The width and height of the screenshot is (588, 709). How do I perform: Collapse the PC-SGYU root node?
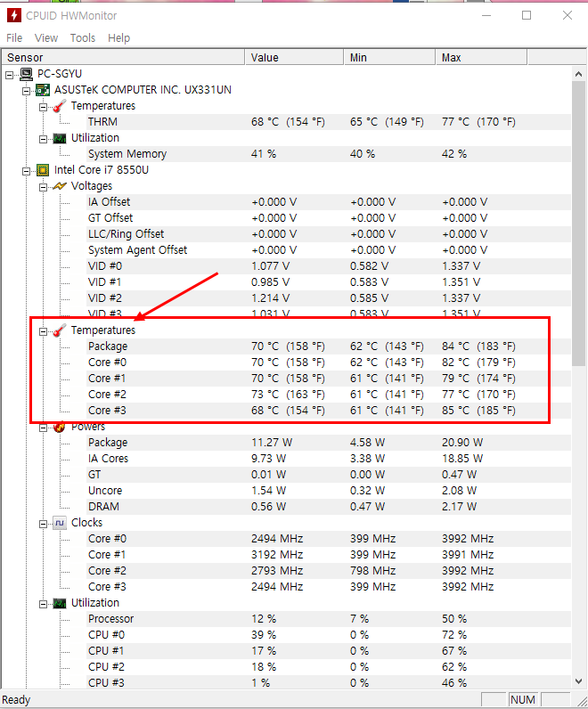10,75
